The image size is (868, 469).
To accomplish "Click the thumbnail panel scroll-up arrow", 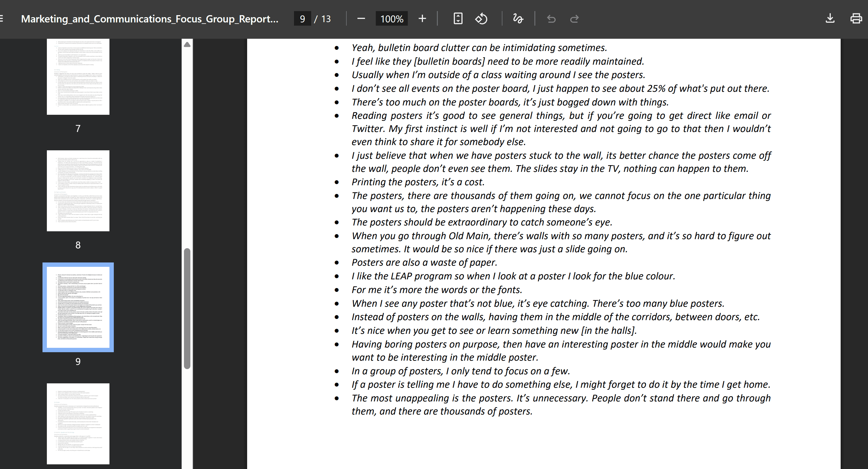I will (187, 45).
